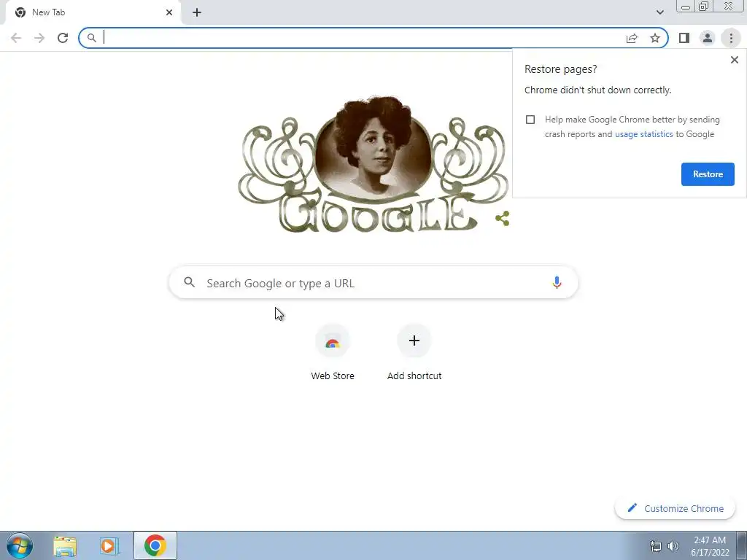Click the voice search microphone icon

click(x=557, y=282)
